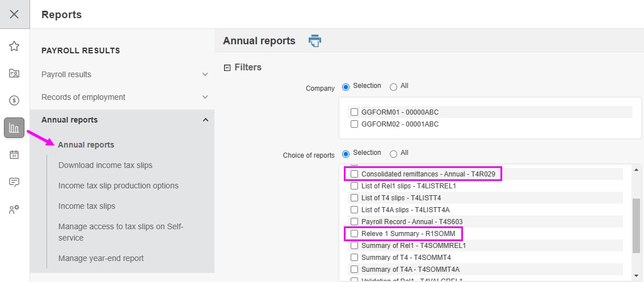Click the favorites star icon in sidebar

tap(14, 46)
